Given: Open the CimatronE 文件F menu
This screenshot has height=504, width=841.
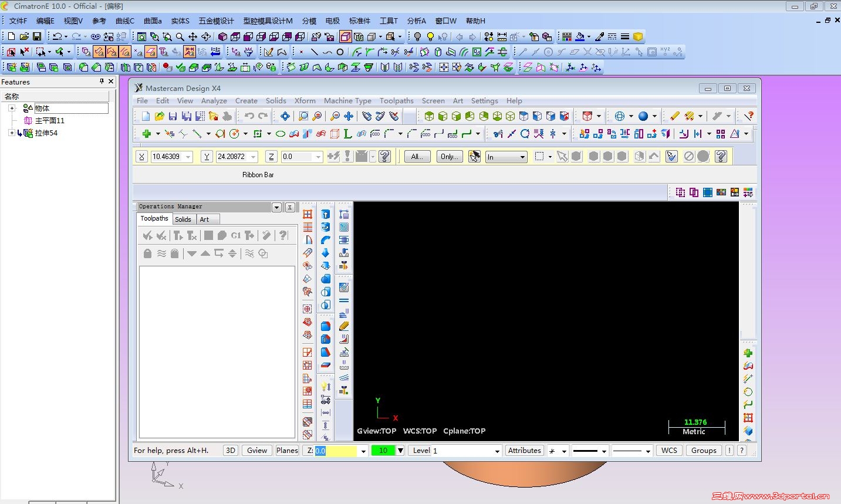Looking at the screenshot, I should (18, 21).
